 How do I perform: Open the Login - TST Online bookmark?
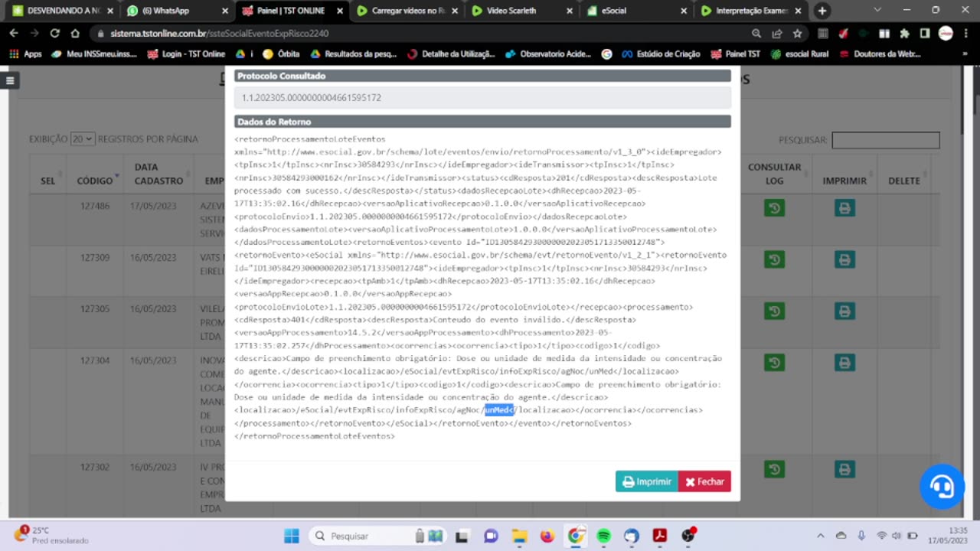pyautogui.click(x=186, y=54)
